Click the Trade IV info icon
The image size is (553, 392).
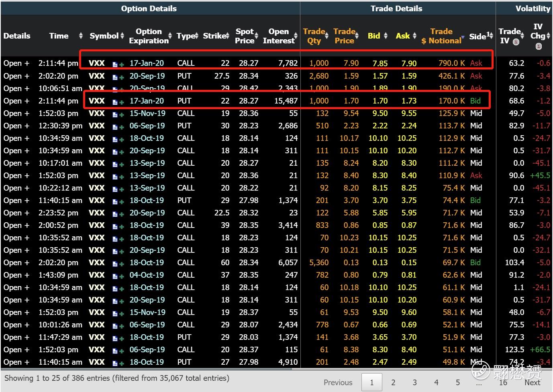coord(516,42)
